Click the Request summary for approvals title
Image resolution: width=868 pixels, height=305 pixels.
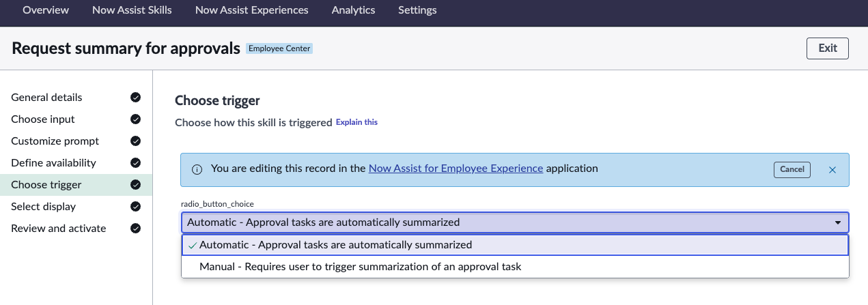click(x=126, y=48)
